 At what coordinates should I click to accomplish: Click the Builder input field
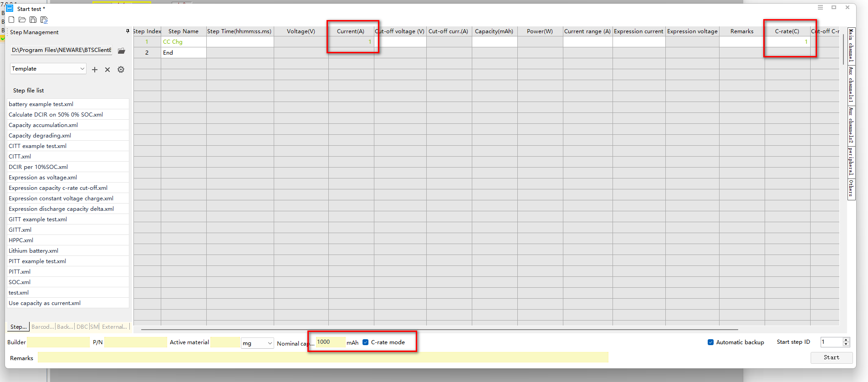click(x=58, y=342)
